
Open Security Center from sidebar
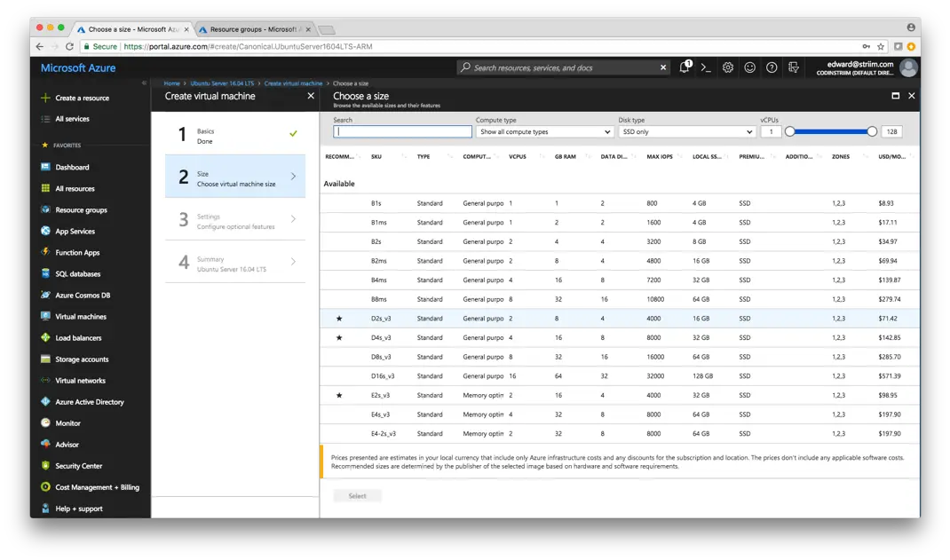tap(78, 466)
